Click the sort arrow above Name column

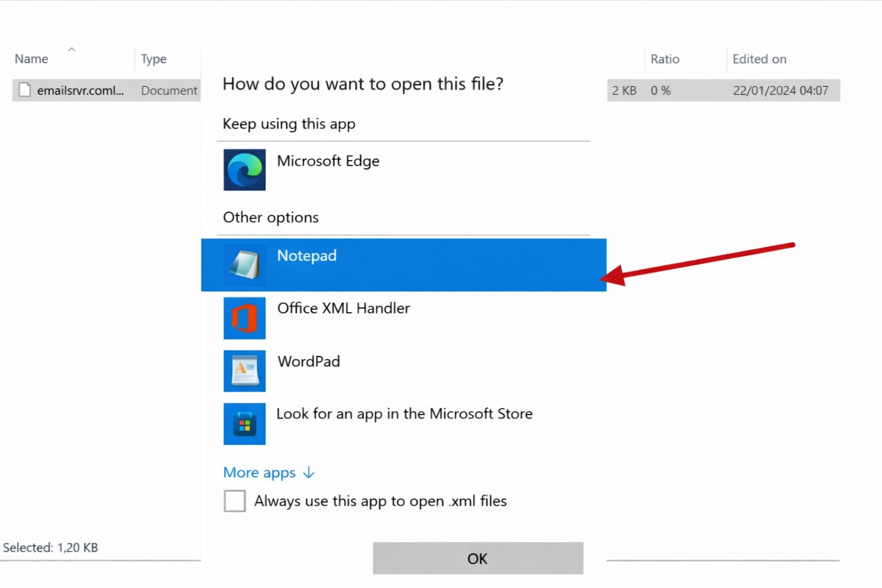pos(72,49)
